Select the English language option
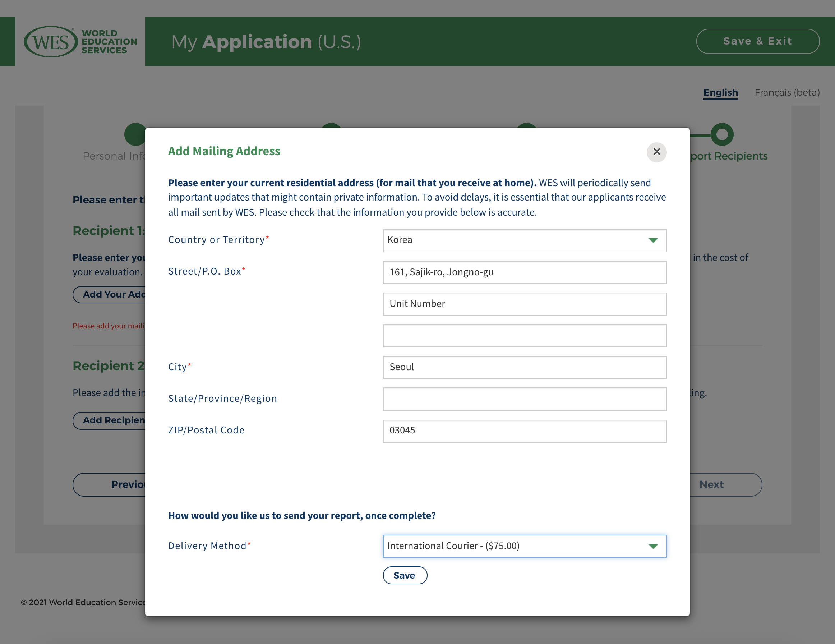This screenshot has width=835, height=644. [x=720, y=93]
